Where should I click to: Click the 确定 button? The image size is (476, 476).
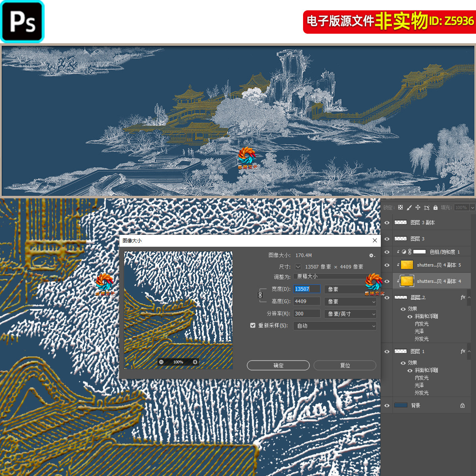[x=278, y=365]
